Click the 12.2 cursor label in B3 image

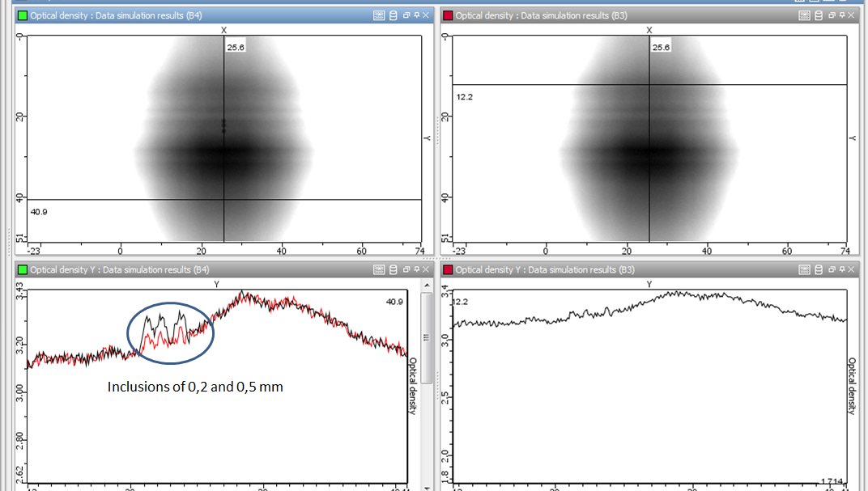465,97
